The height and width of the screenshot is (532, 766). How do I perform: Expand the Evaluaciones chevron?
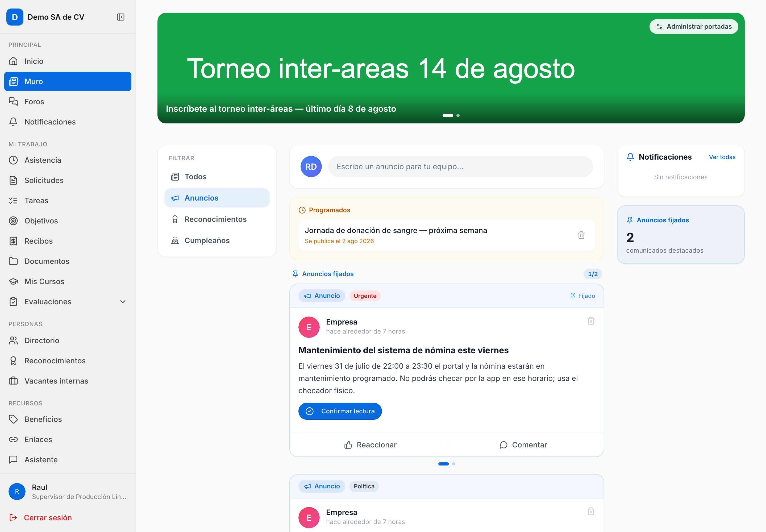tap(123, 302)
